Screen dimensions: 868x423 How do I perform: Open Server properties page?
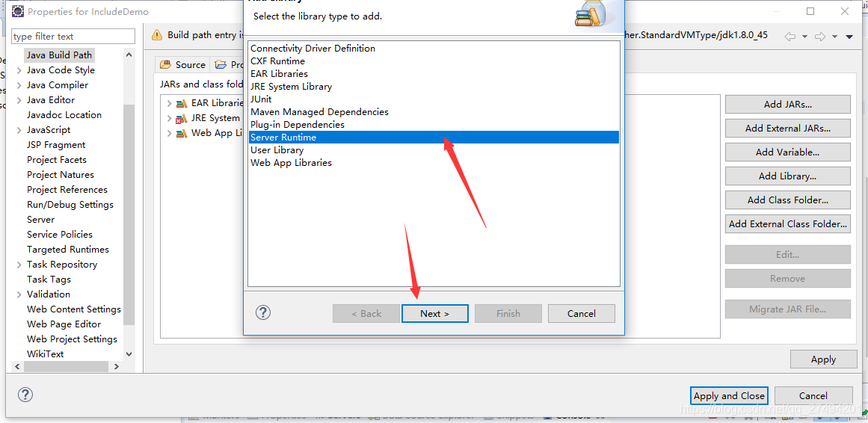40,219
